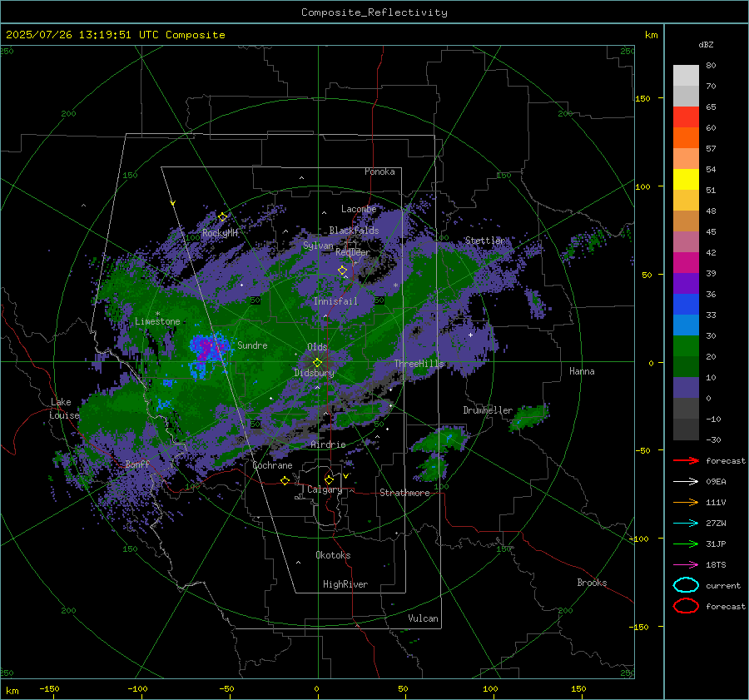Image resolution: width=749 pixels, height=700 pixels.
Task: Select the red 60-65 dBZ swatch
Action: pyautogui.click(x=686, y=117)
